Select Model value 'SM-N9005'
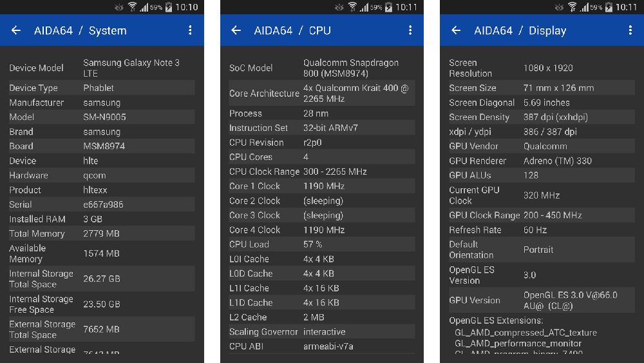The height and width of the screenshot is (363, 644). (x=104, y=117)
